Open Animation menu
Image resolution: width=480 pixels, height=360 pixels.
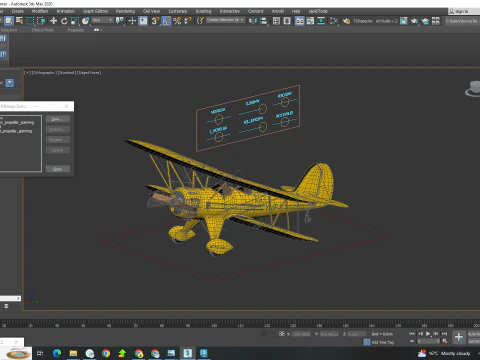click(66, 11)
